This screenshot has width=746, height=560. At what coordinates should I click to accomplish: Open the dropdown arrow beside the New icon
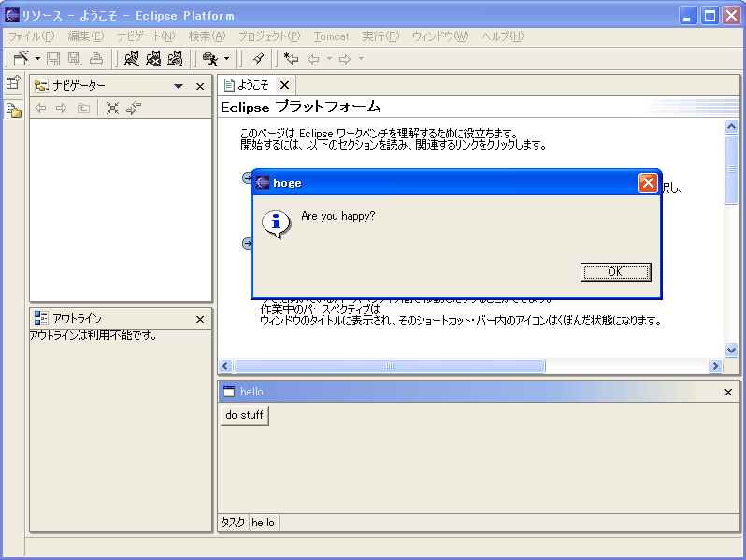pyautogui.click(x=37, y=59)
